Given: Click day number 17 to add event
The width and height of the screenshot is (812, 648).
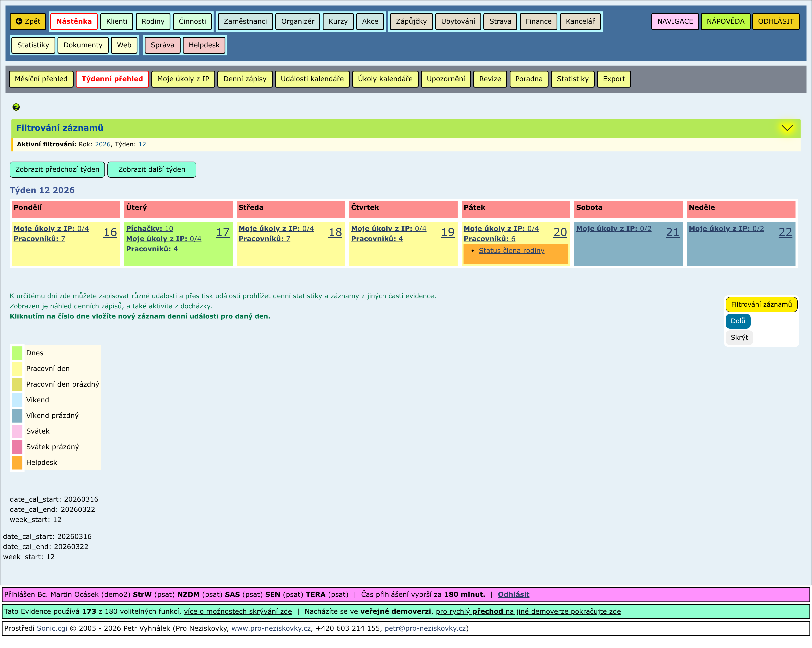Looking at the screenshot, I should pyautogui.click(x=222, y=232).
